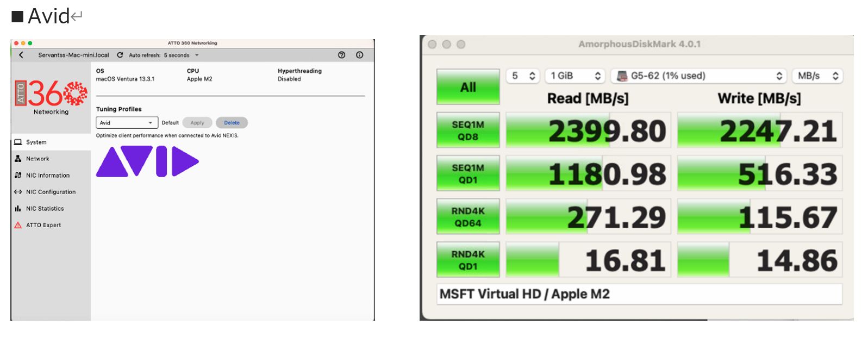This screenshot has width=868, height=337.
Task: Click the Apple M2 CPU value
Action: (x=199, y=79)
